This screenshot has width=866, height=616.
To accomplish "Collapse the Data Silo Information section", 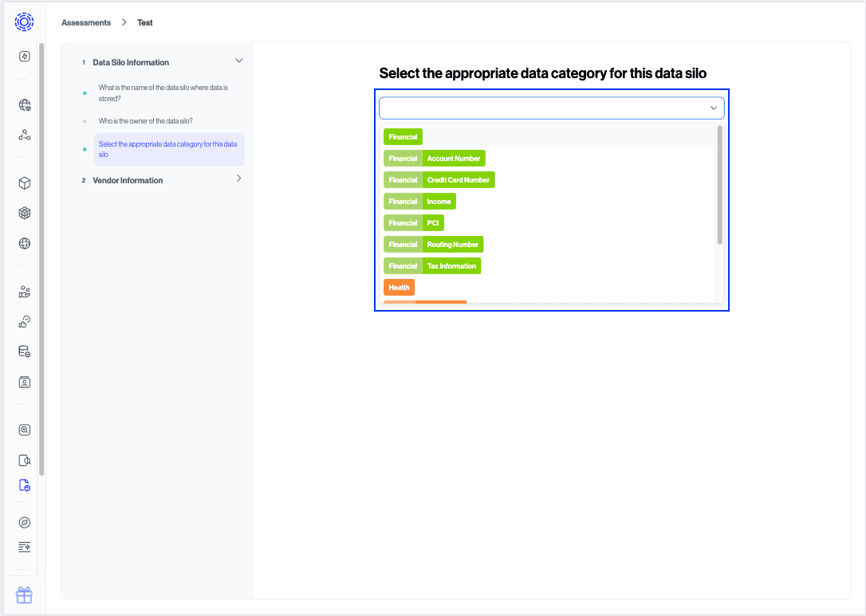I will coord(238,61).
